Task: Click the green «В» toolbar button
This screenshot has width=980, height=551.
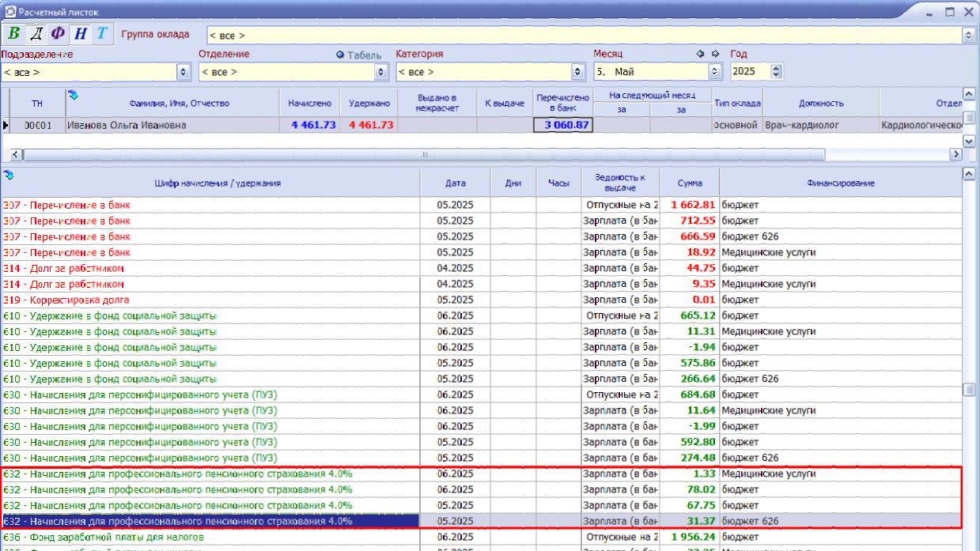Action: [14, 34]
